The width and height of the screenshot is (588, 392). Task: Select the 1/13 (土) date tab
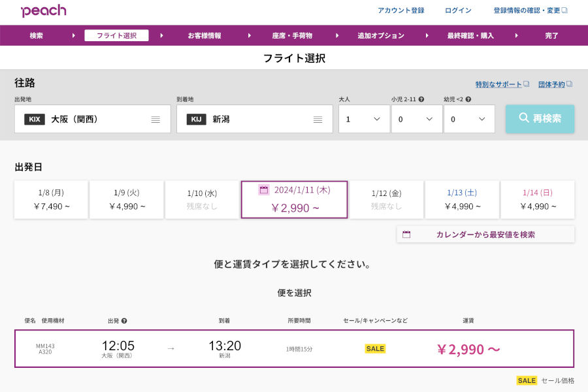[x=462, y=199]
